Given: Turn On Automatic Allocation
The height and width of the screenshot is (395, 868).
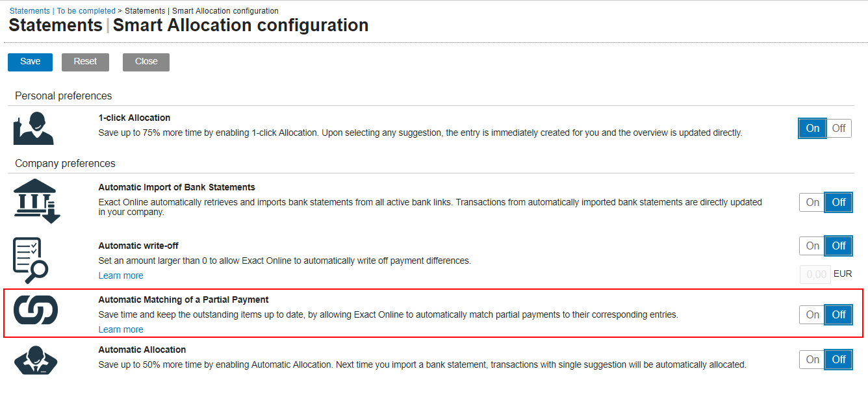Looking at the screenshot, I should pyautogui.click(x=812, y=359).
